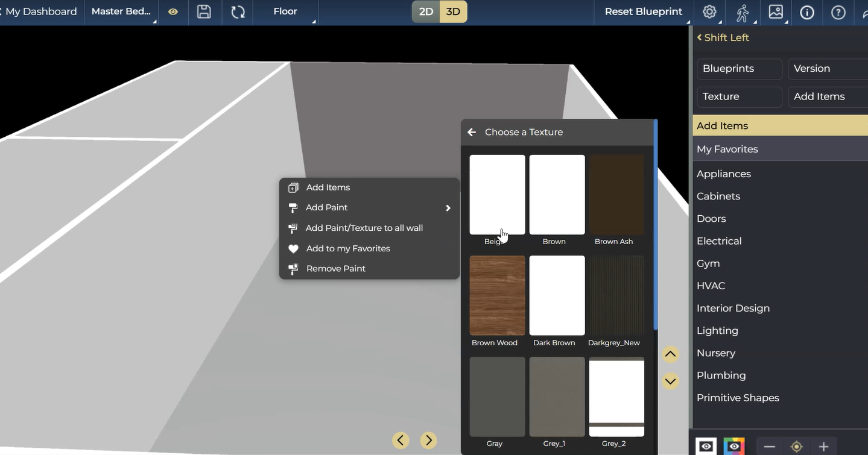Image resolution: width=868 pixels, height=455 pixels.
Task: Open the My Favorites category
Action: pyautogui.click(x=780, y=149)
